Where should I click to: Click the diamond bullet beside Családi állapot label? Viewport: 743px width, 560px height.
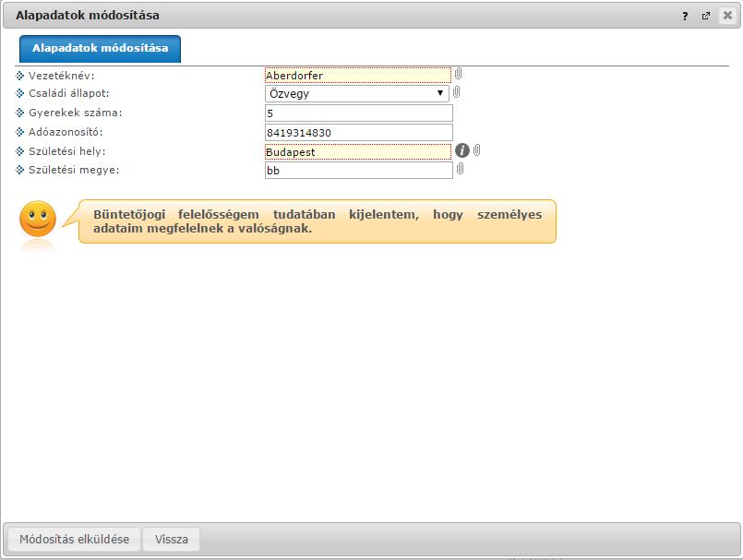pyautogui.click(x=20, y=93)
